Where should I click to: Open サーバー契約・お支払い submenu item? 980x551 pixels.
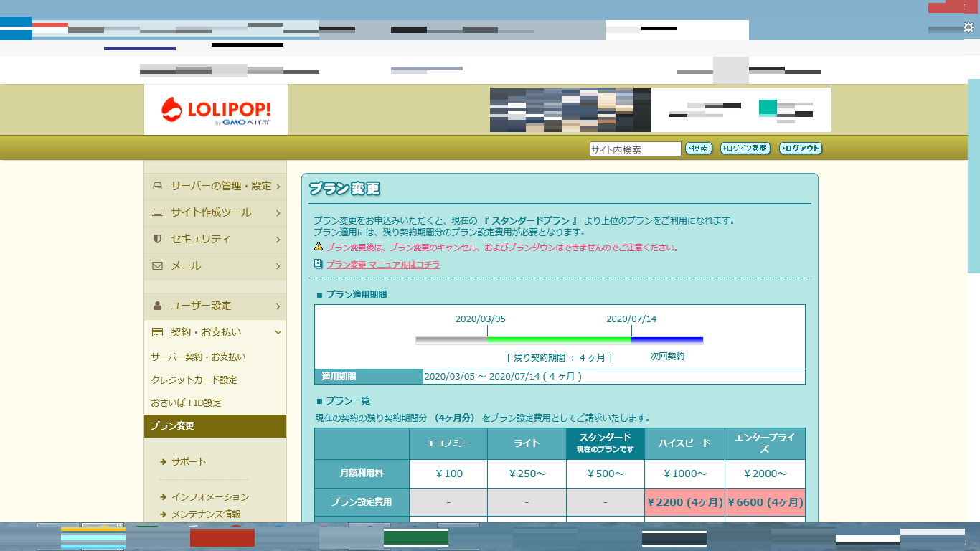tap(198, 357)
